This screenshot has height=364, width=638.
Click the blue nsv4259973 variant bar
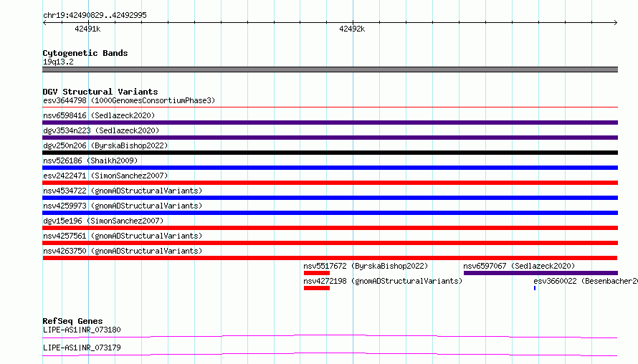pyautogui.click(x=330, y=213)
